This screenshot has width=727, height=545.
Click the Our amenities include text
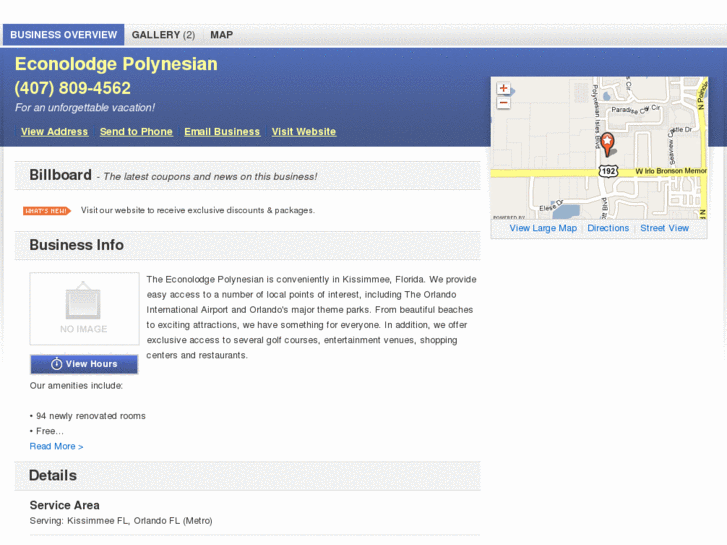click(x=76, y=385)
